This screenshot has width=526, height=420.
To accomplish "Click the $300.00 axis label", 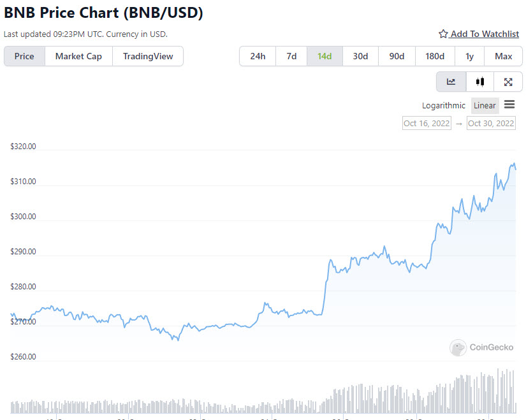I will tap(23, 217).
